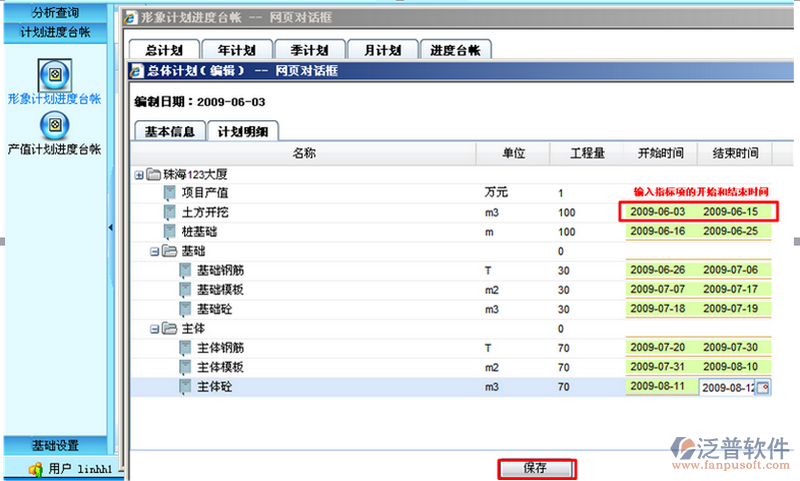Click the document icon beside 桩基础
Screen dimensions: 800x481
(x=169, y=232)
